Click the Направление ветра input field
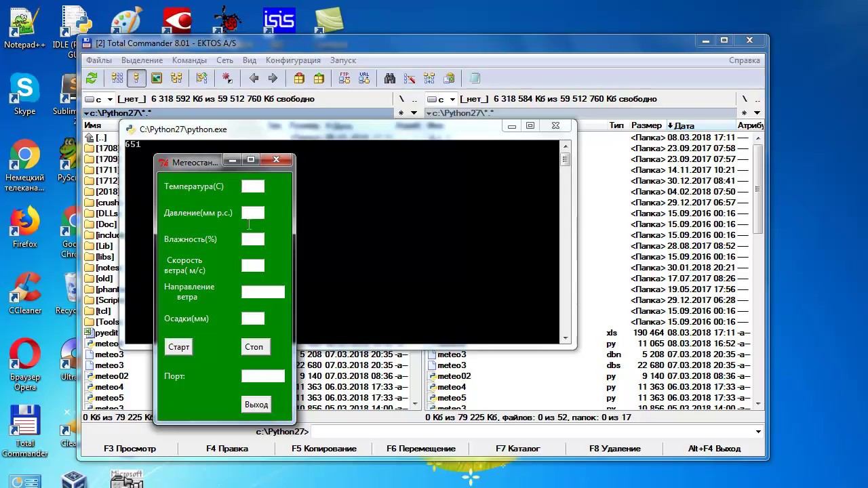Screen dimensions: 868x488 click(x=263, y=292)
